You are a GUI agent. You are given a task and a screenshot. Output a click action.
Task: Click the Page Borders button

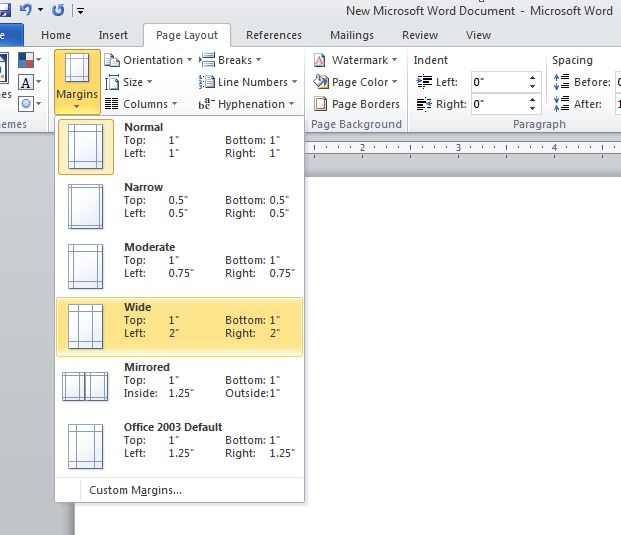[356, 104]
